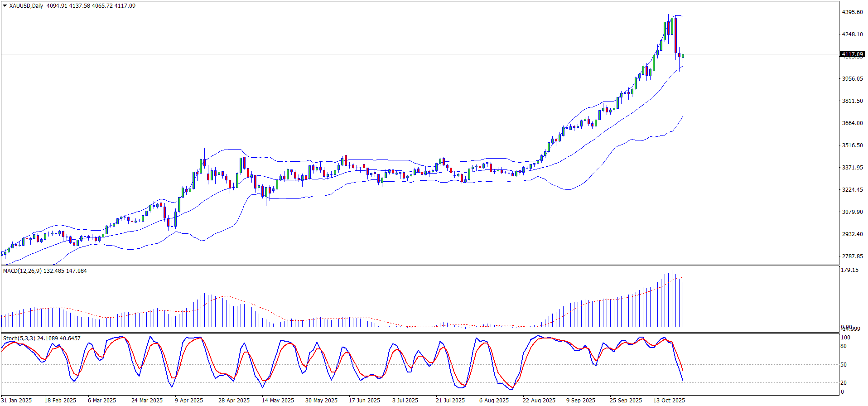Select the large red candle at October peak

(x=675, y=35)
